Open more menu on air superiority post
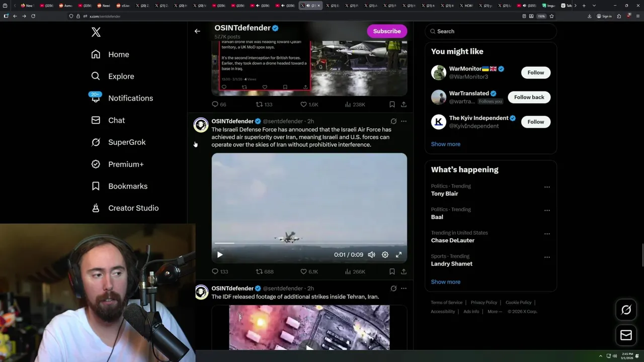 [x=404, y=121]
